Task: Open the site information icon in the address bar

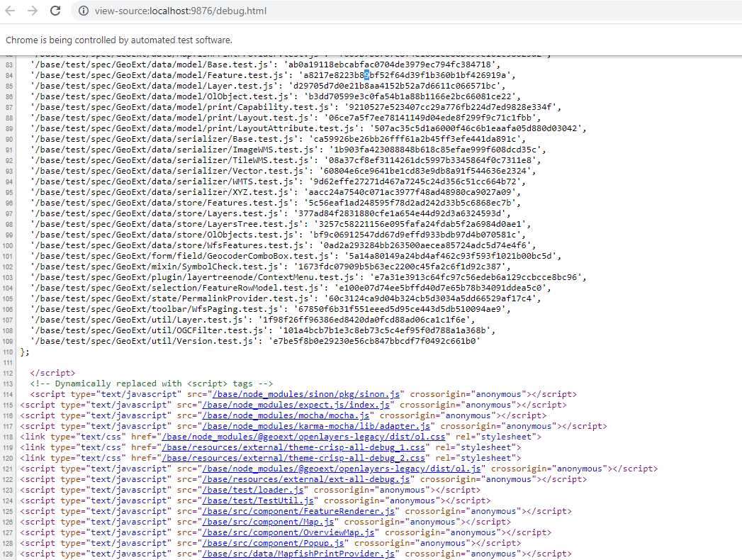Action: point(84,11)
